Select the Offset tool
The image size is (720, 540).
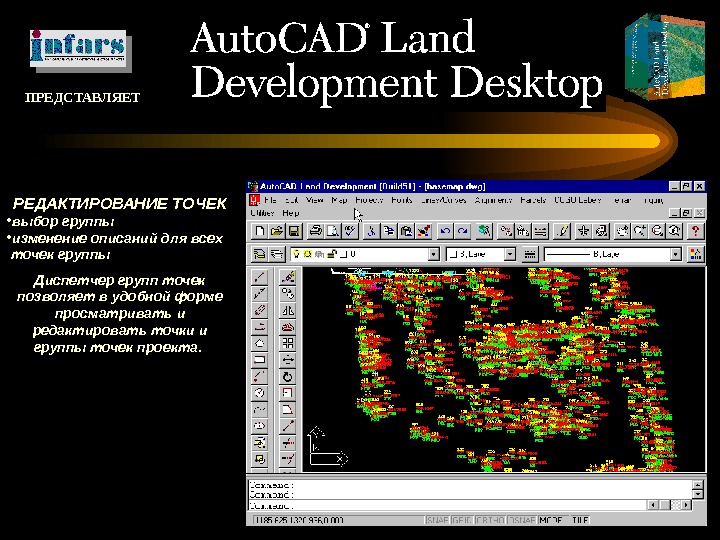tap(287, 326)
